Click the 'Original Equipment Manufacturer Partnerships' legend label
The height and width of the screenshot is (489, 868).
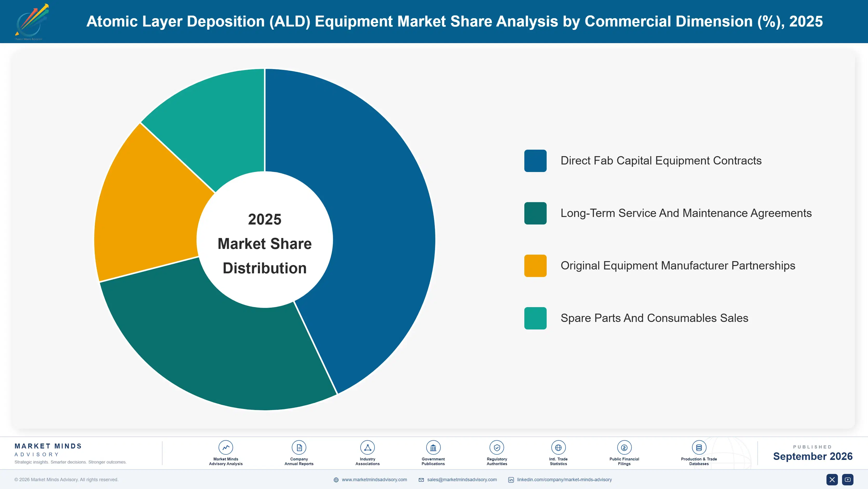tap(678, 266)
